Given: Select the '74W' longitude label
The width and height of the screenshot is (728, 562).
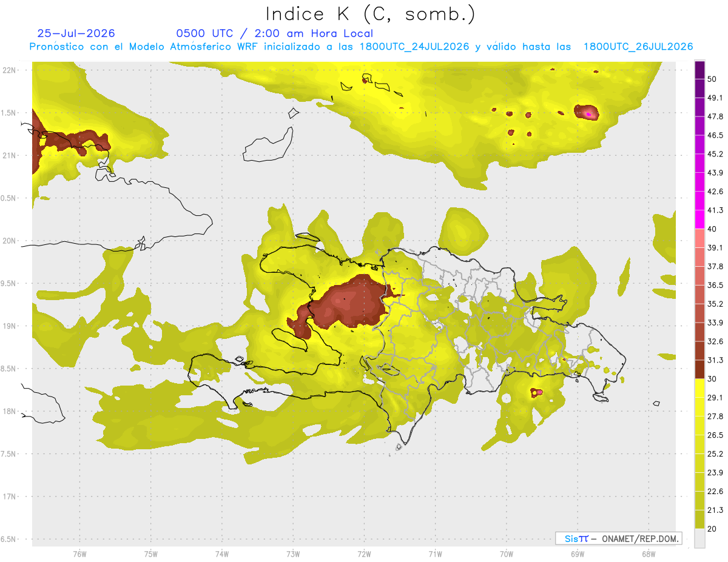Looking at the screenshot, I should [222, 554].
